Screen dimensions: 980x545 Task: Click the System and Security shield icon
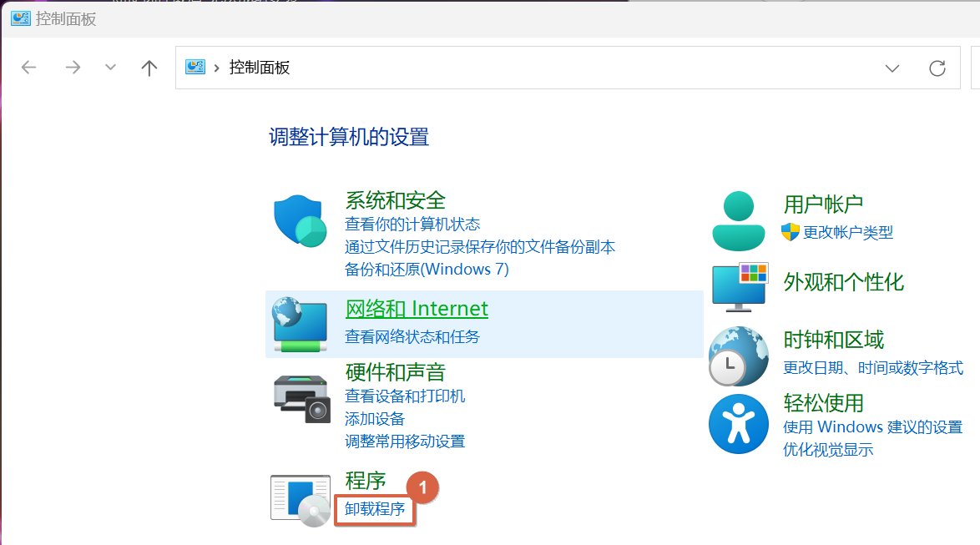coord(300,221)
